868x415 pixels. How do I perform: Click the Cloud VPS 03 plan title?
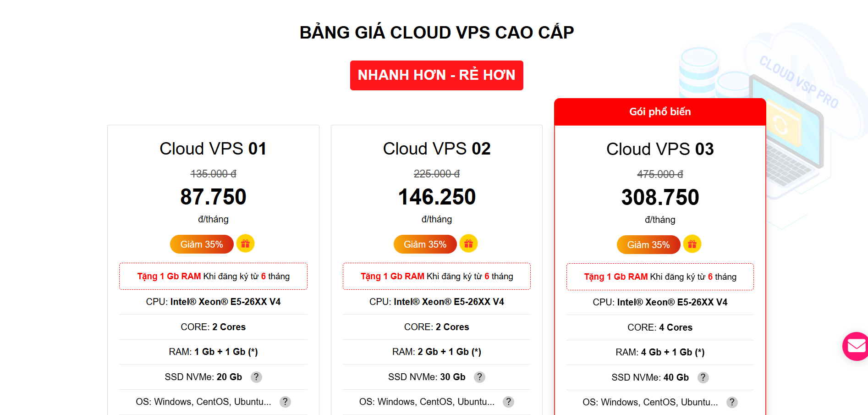(x=660, y=149)
